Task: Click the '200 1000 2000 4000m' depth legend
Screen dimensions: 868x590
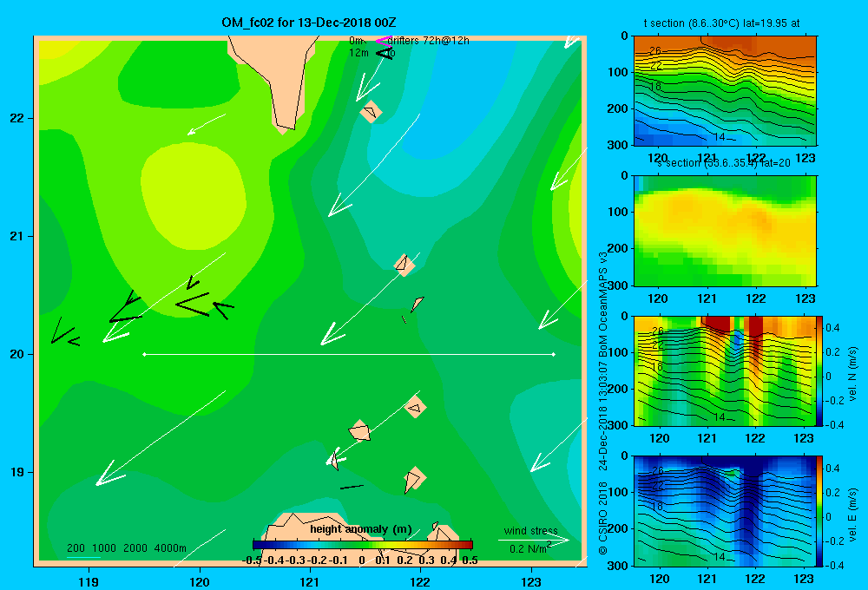Action: [x=126, y=548]
